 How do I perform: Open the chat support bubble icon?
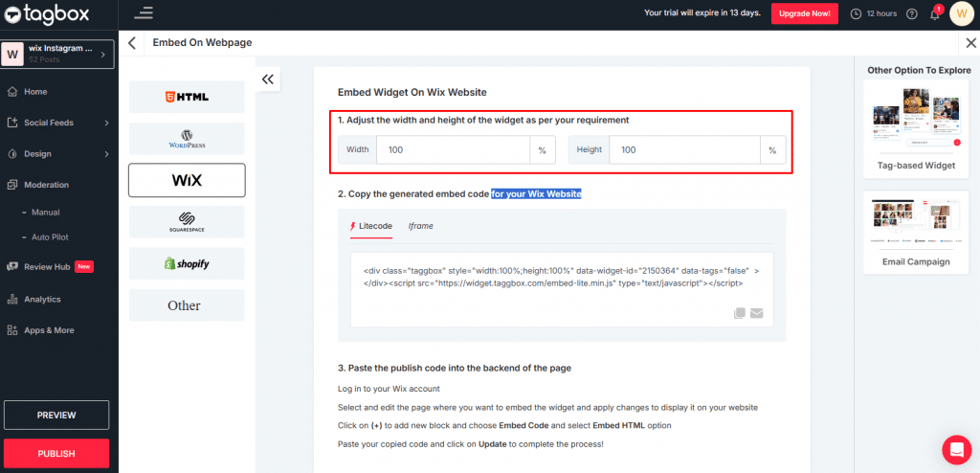pyautogui.click(x=955, y=449)
